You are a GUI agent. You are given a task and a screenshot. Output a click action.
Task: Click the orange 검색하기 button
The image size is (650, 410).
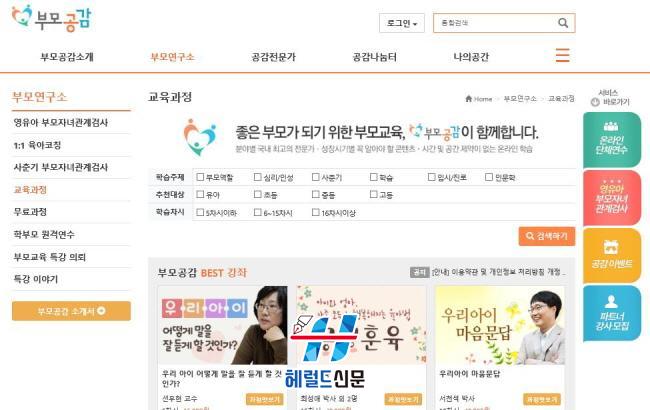coord(547,236)
